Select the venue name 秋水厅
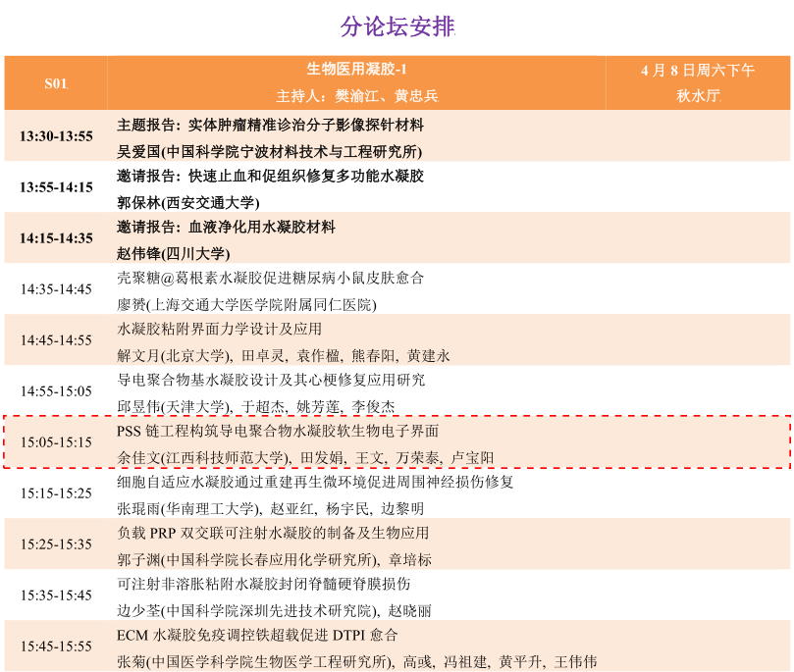794x672 pixels. [x=698, y=96]
